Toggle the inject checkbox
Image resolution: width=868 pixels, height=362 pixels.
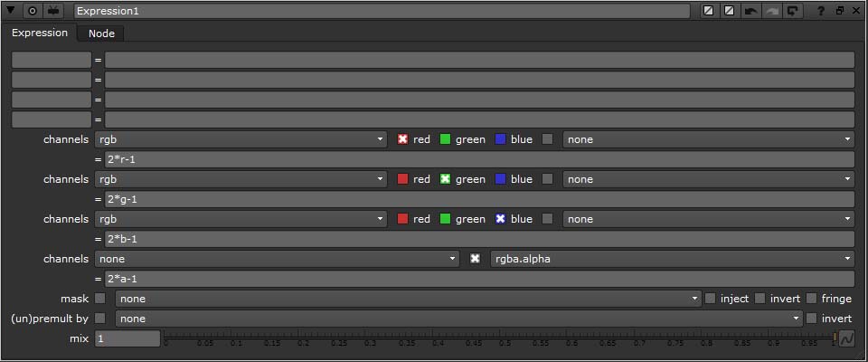tap(711, 299)
